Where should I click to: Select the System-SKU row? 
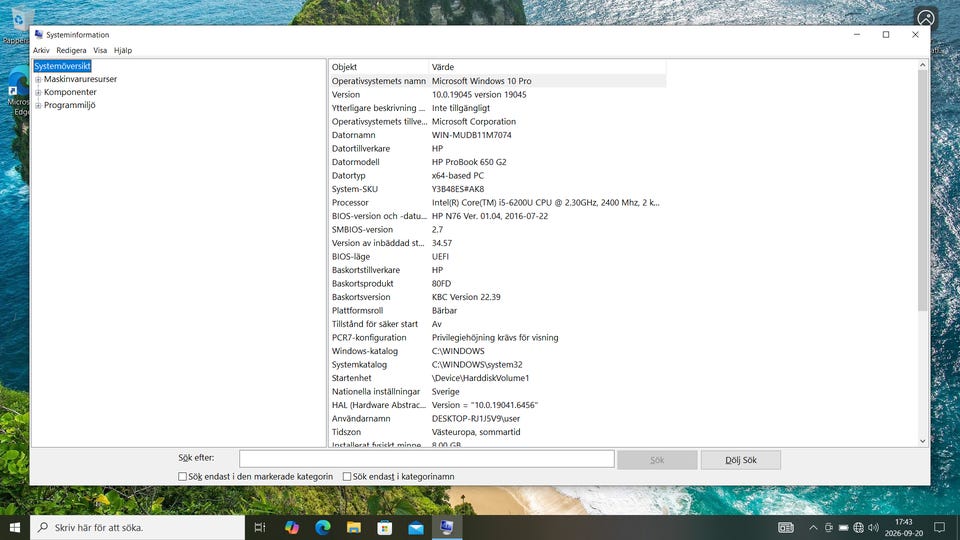(x=497, y=189)
